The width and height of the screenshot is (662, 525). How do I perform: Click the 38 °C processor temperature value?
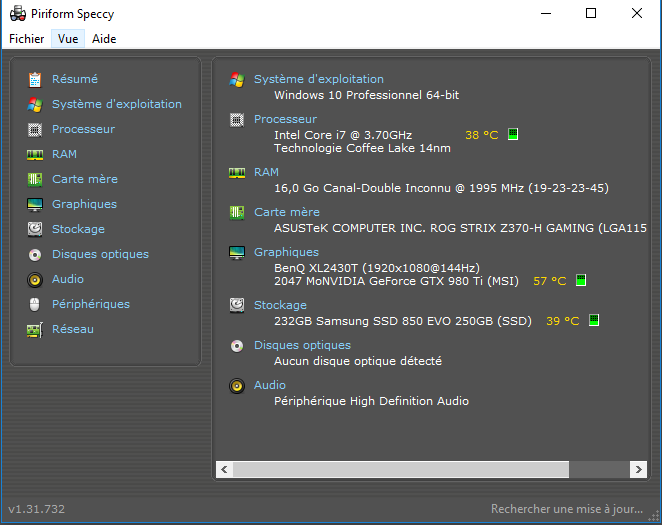click(x=481, y=135)
